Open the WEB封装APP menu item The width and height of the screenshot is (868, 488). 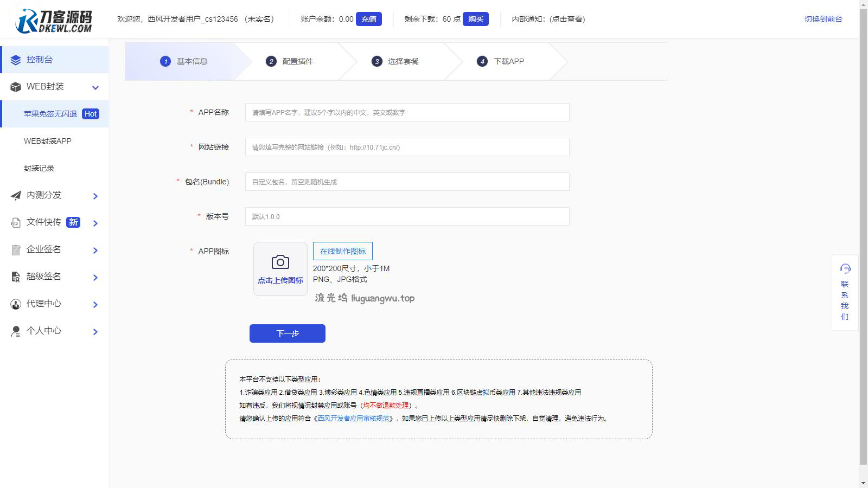pos(48,141)
